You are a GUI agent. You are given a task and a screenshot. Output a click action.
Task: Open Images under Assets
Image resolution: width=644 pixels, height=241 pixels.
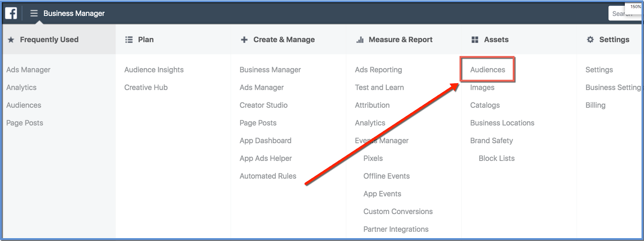tap(482, 87)
